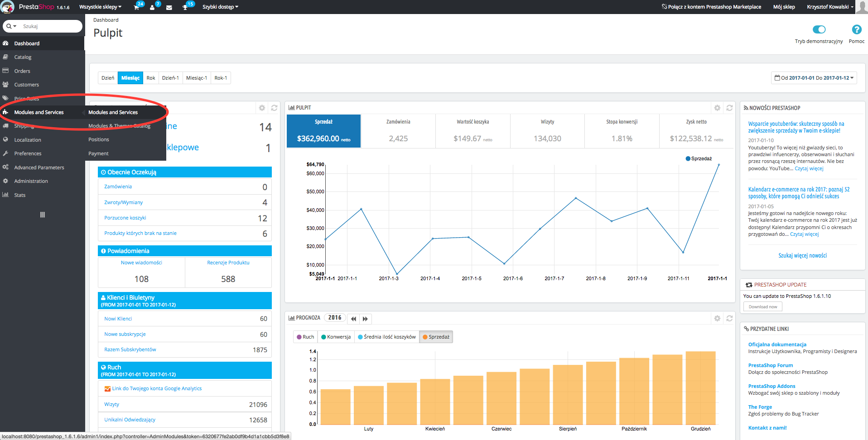Click the shopping cart orders notification icon
The image size is (868, 440).
(x=136, y=7)
